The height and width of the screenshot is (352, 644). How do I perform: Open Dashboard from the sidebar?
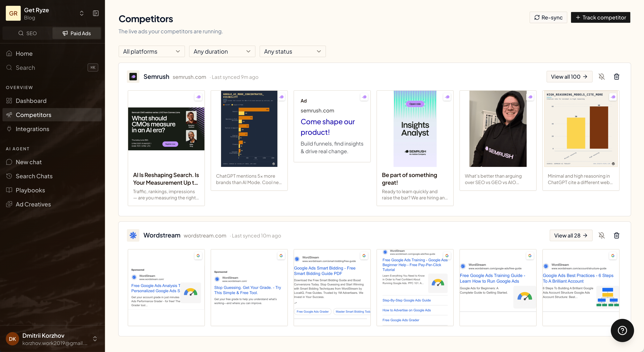[x=52, y=101]
